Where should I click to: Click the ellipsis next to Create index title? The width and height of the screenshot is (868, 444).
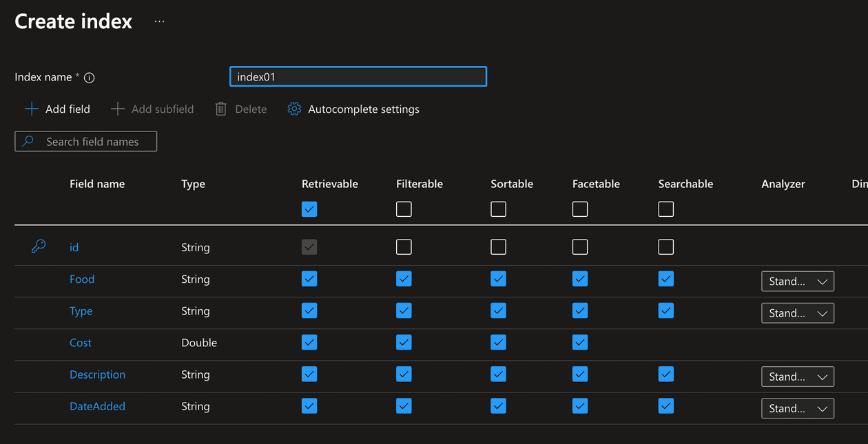pyautogui.click(x=158, y=21)
